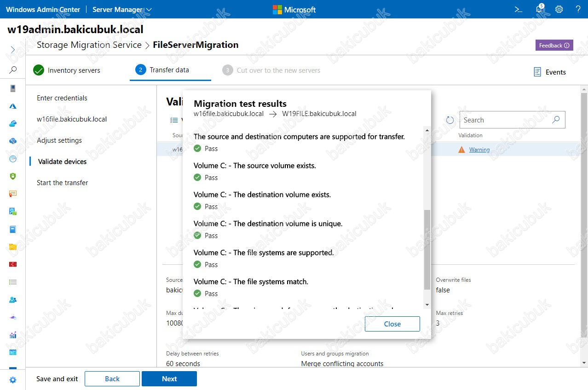Image resolution: width=588 pixels, height=390 pixels.
Task: Click Save and exit
Action: (x=57, y=379)
